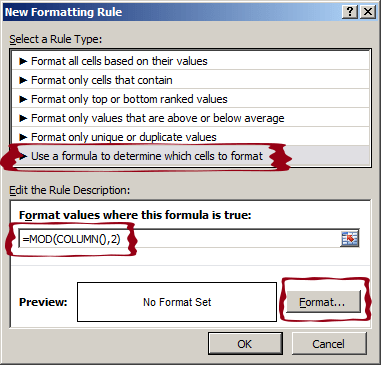Pick 'Format only unique or duplicate values'
The width and height of the screenshot is (381, 365).
click(x=191, y=137)
